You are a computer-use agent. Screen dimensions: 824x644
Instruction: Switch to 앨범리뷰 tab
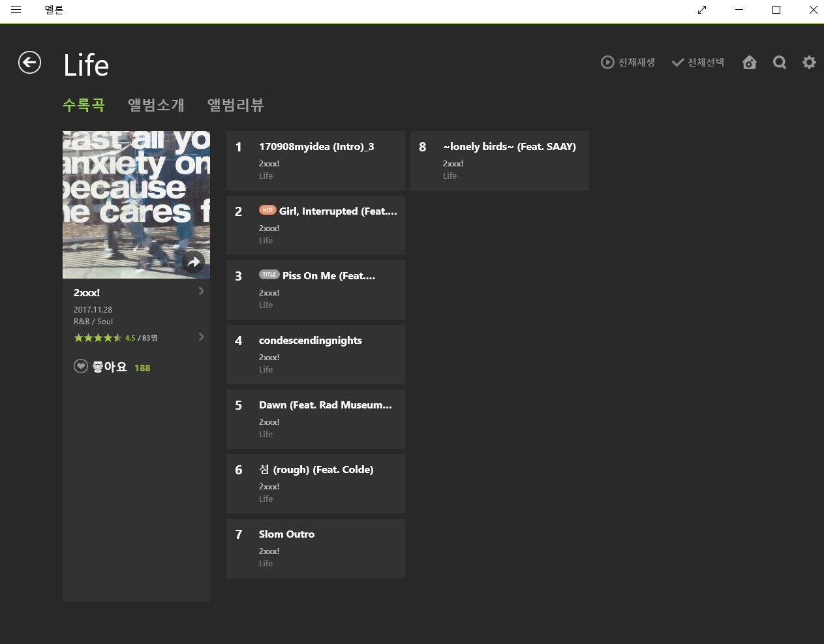click(x=236, y=104)
